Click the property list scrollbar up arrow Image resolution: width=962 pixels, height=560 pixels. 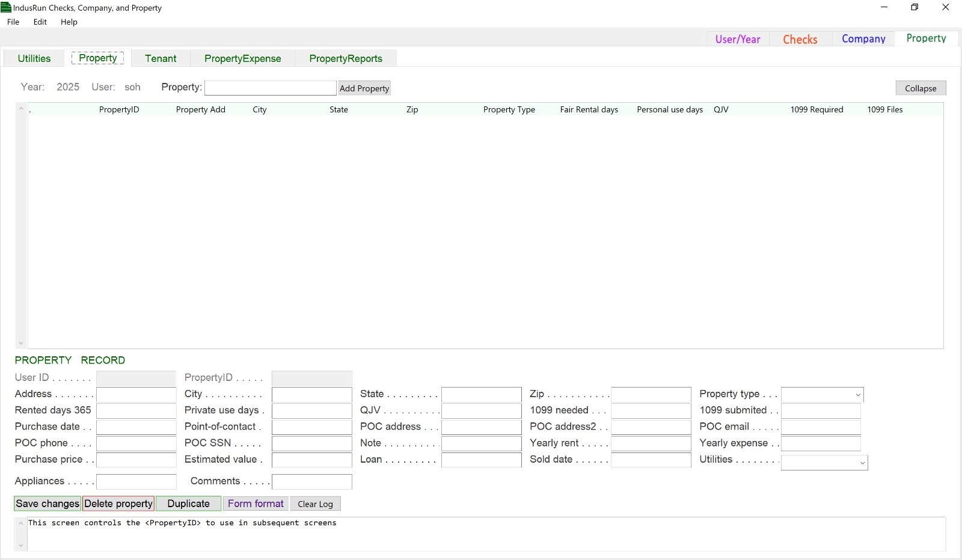pos(21,109)
